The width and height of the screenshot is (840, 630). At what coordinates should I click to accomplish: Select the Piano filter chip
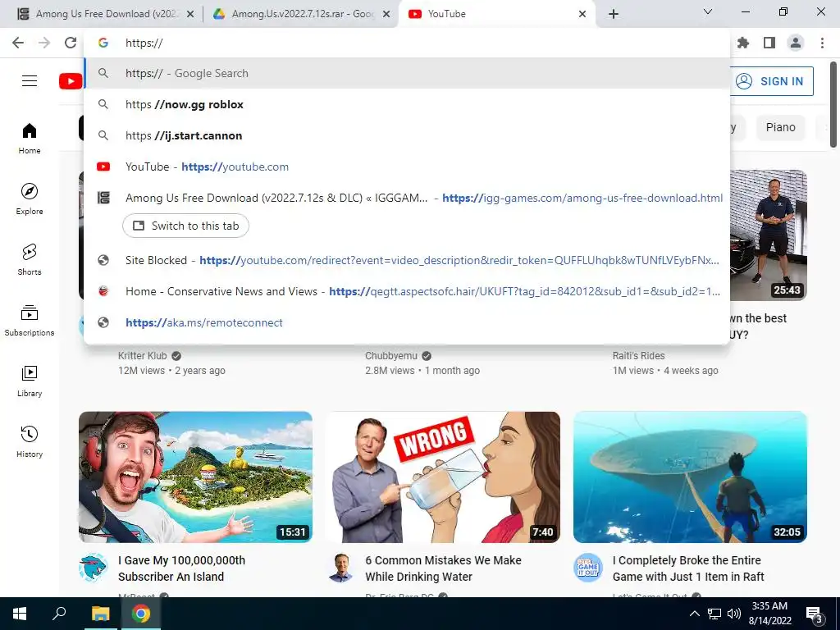(x=781, y=127)
